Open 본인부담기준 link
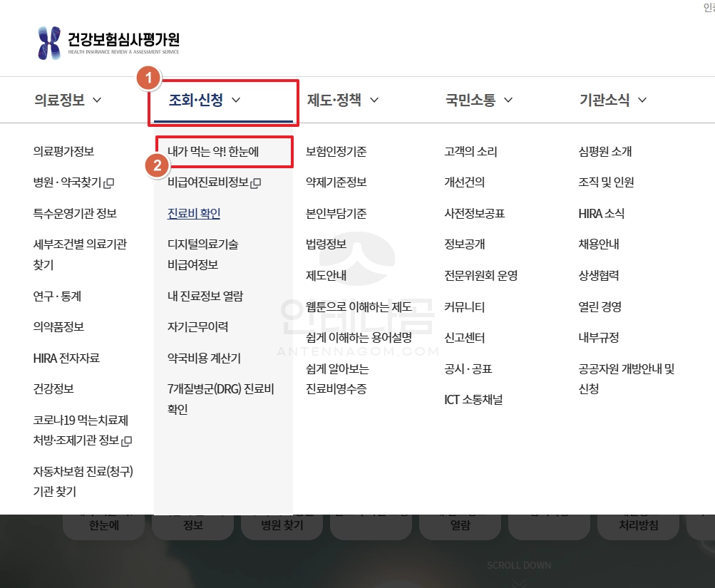This screenshot has height=588, width=715. pos(336,213)
